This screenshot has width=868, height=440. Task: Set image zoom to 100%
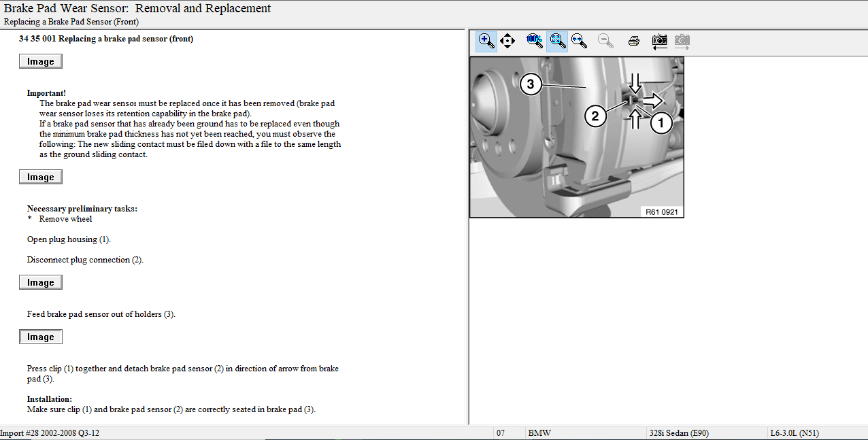[x=535, y=41]
